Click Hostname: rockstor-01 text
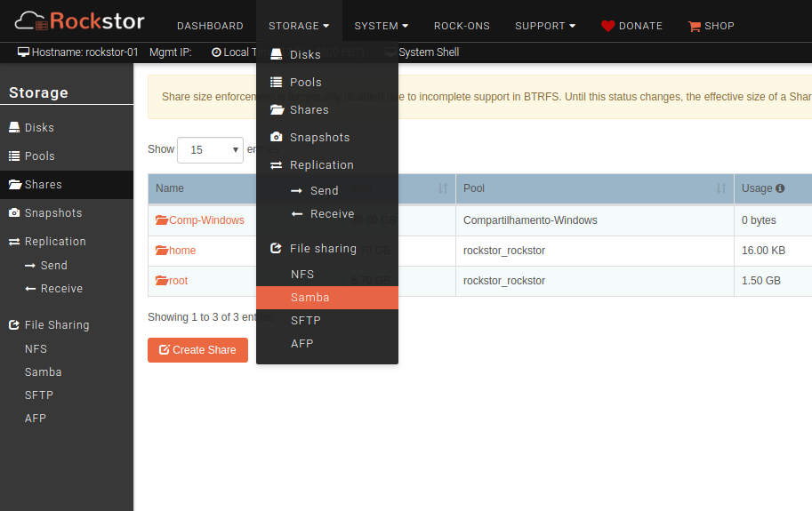The height and width of the screenshot is (511, 812). (84, 52)
